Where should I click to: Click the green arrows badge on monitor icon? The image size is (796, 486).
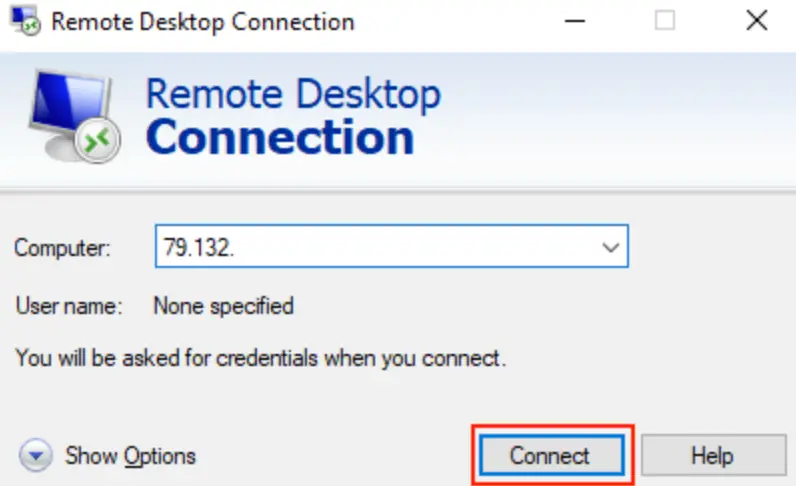[x=97, y=140]
